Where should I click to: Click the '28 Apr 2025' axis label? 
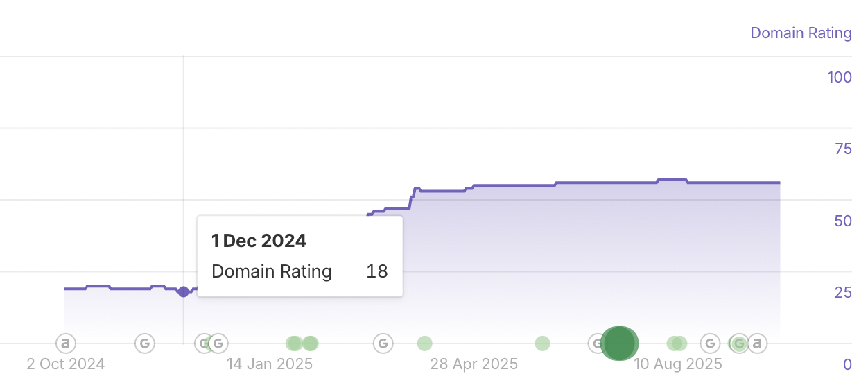pyautogui.click(x=474, y=364)
